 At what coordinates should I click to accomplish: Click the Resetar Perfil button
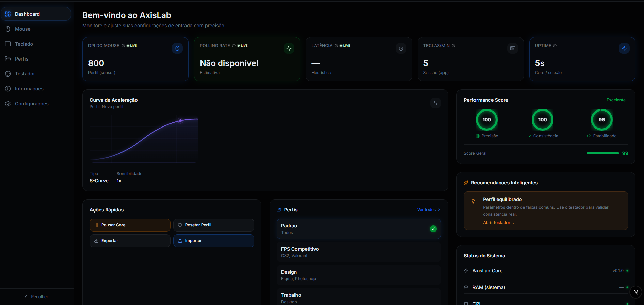[x=214, y=225]
